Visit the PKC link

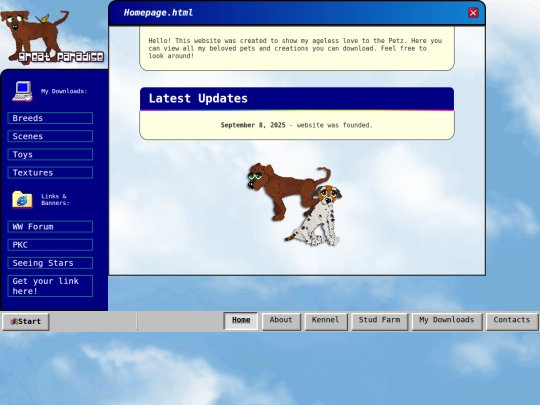point(50,245)
